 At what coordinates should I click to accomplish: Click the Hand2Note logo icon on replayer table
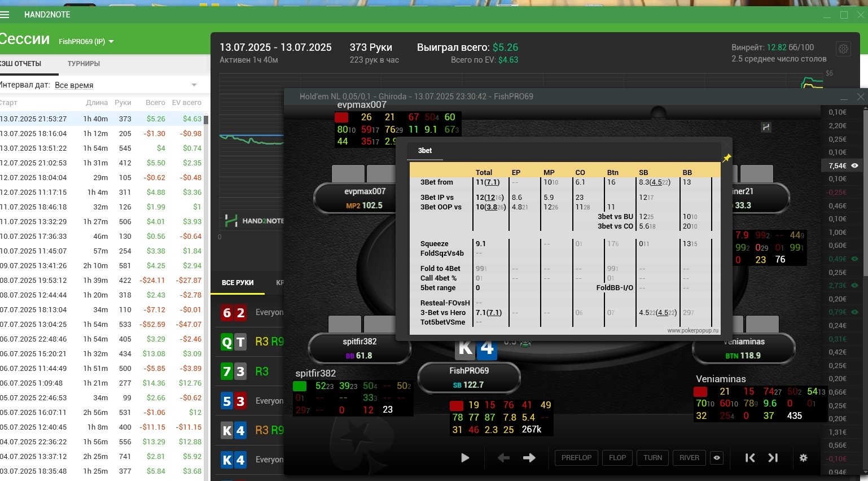click(x=766, y=128)
